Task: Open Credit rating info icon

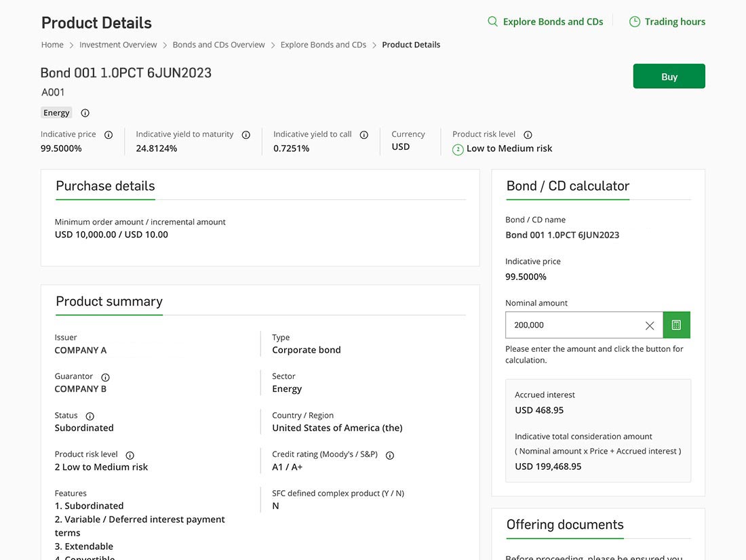Action: coord(390,456)
